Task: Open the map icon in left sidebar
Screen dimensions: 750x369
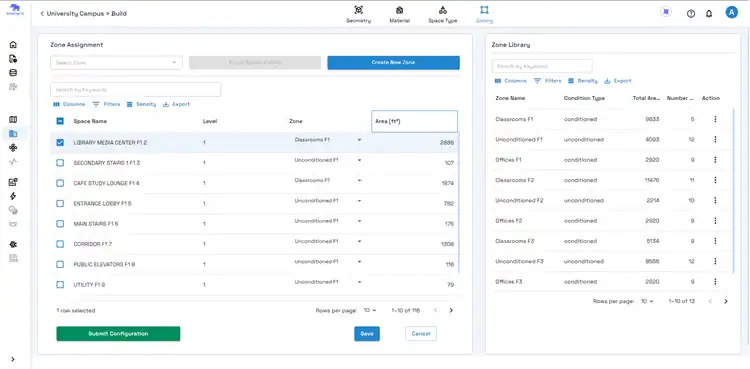Action: click(x=13, y=120)
